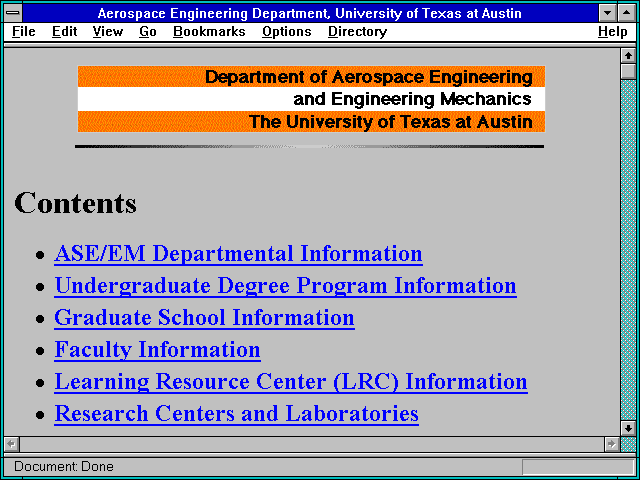Screen dimensions: 640x480
Task: Click the horizontal scrollbar right arrow
Action: (611, 444)
